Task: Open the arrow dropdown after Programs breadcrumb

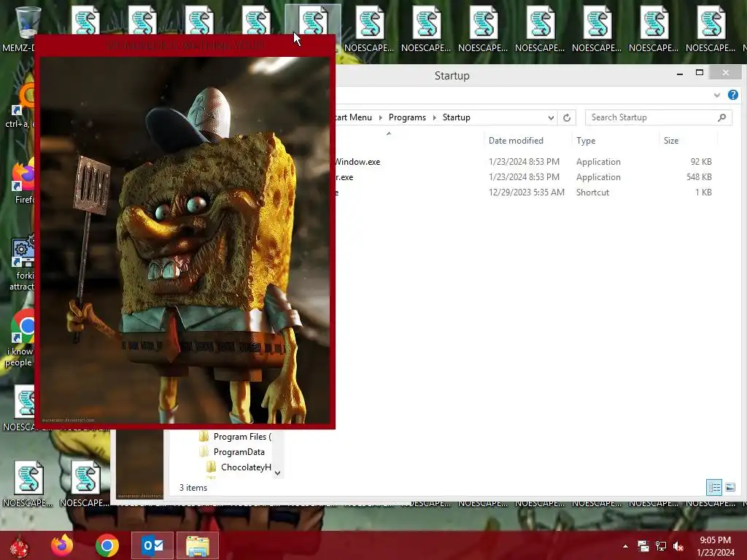Action: coord(434,117)
